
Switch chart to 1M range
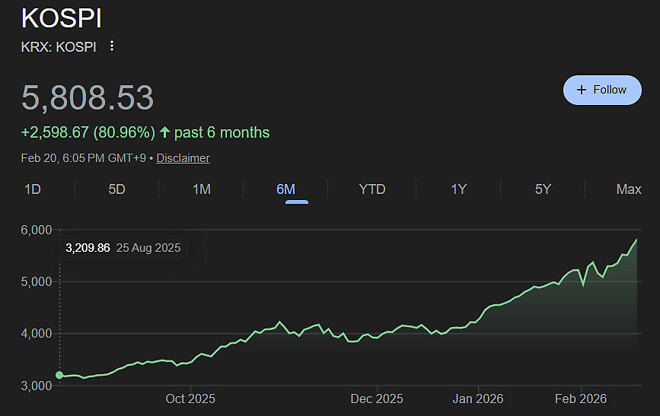click(202, 189)
